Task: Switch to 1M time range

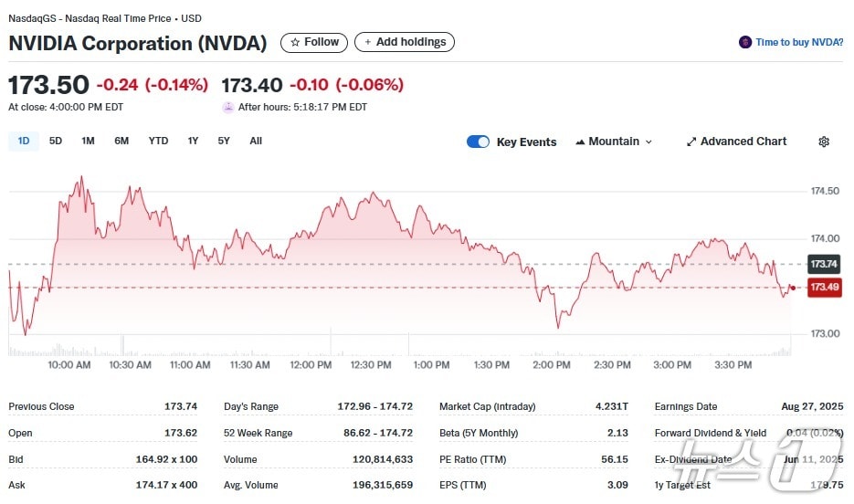Action: 88,141
